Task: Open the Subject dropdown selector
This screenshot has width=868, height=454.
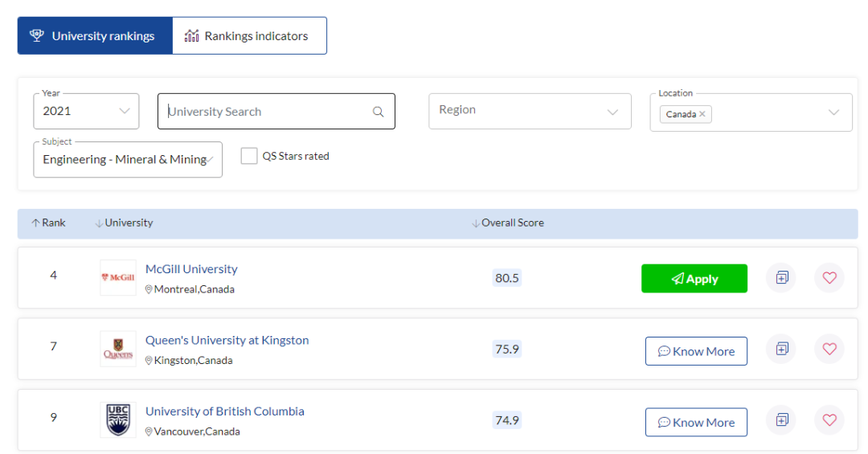Action: [127, 159]
